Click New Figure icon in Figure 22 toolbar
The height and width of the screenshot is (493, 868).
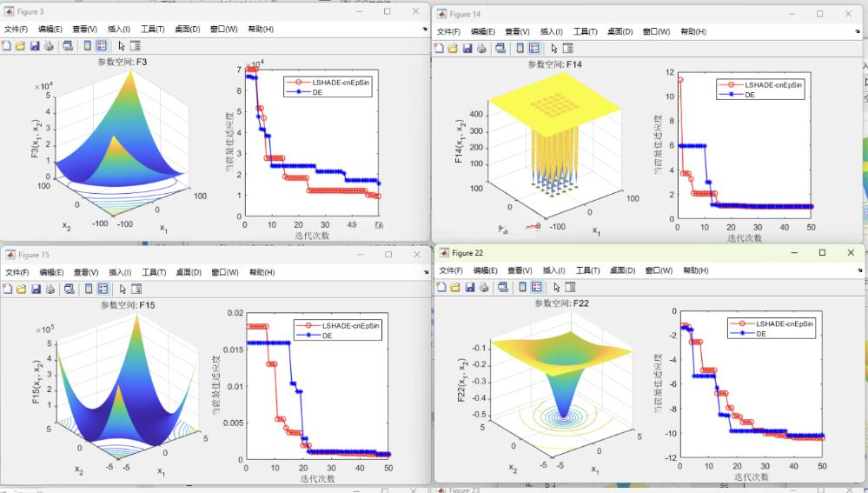click(x=441, y=287)
